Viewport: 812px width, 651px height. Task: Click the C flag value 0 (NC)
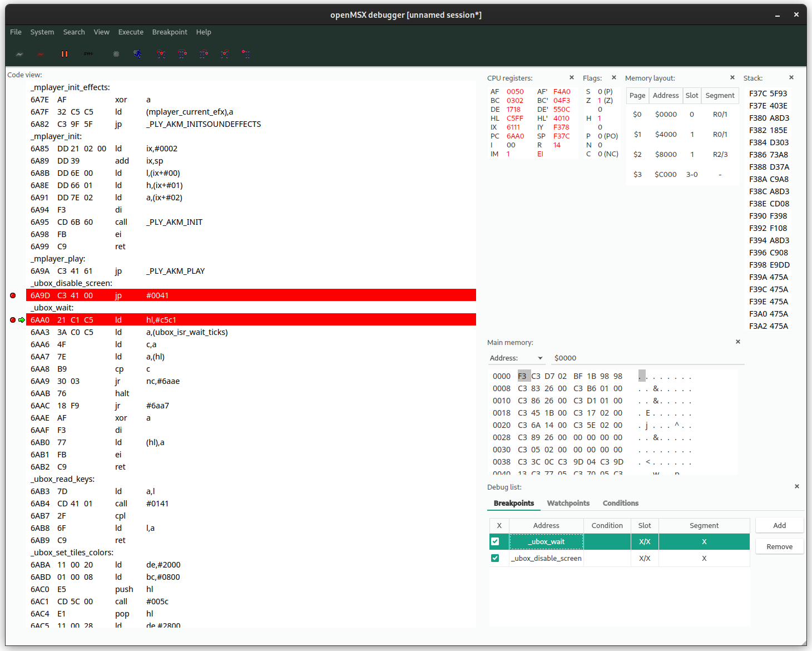(608, 154)
